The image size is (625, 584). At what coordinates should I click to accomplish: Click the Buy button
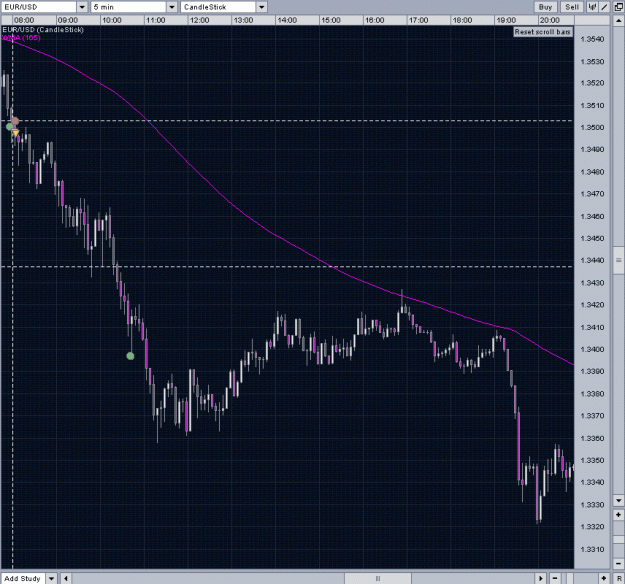click(x=545, y=7)
